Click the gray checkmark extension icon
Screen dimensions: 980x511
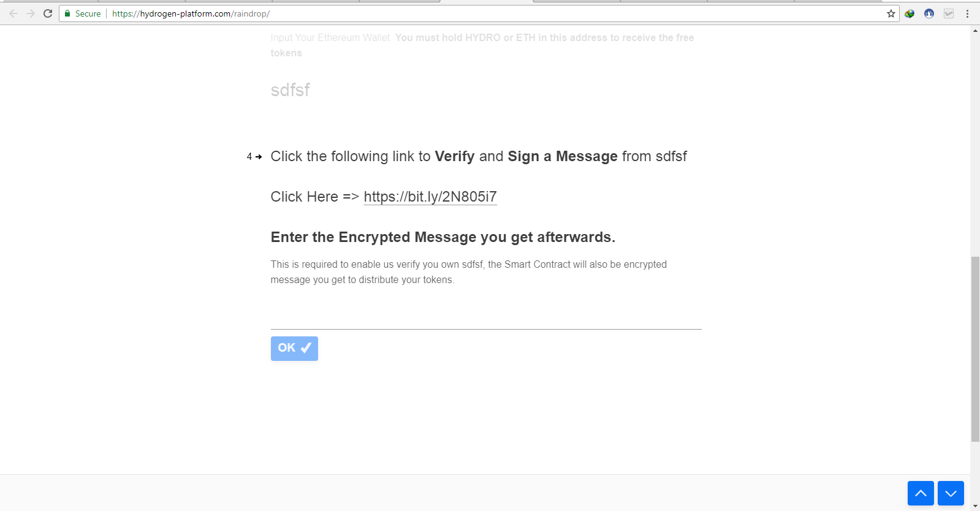click(949, 13)
